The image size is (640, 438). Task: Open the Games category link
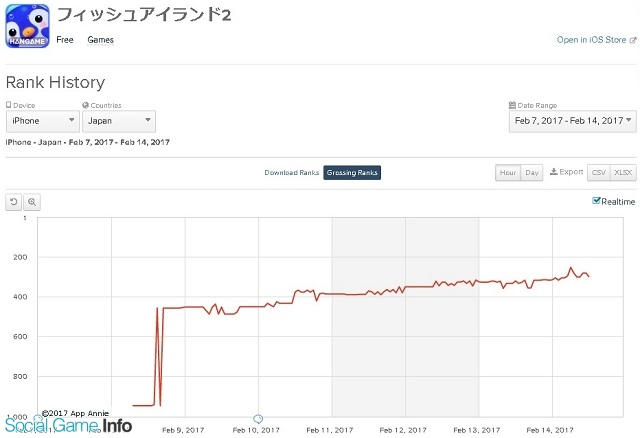[100, 40]
